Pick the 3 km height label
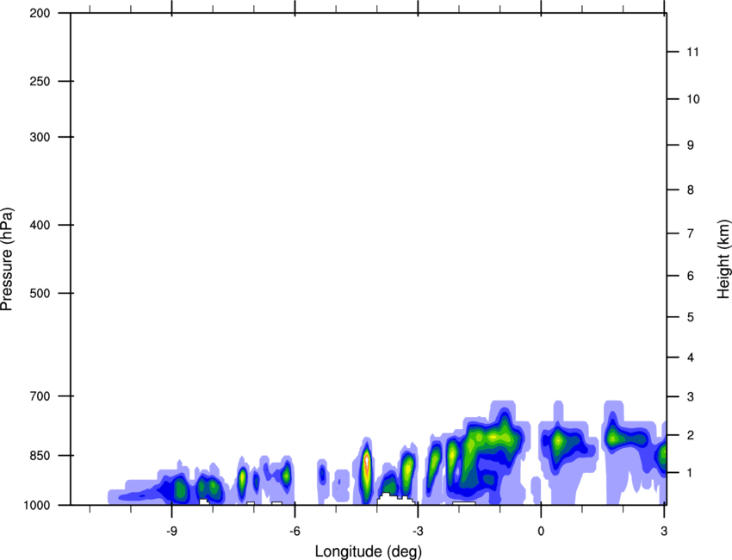The height and width of the screenshot is (560, 732). tap(691, 397)
